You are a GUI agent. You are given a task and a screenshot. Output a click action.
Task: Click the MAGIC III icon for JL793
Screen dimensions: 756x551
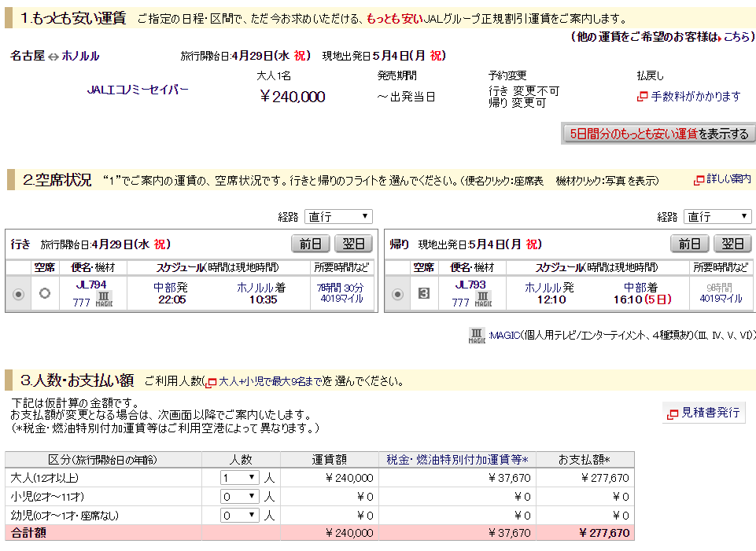[x=482, y=299]
